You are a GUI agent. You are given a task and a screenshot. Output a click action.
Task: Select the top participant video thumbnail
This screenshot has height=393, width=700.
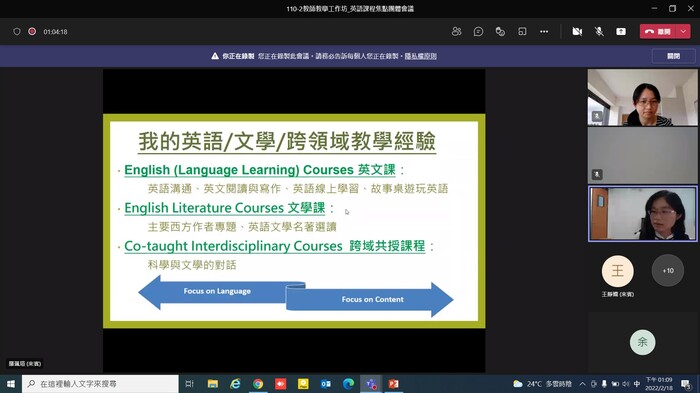[642, 97]
